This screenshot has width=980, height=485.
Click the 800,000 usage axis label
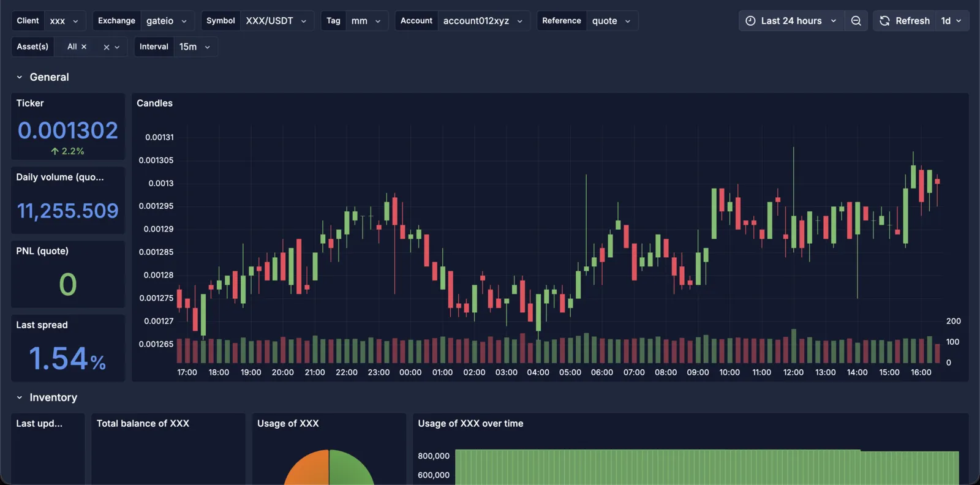[434, 456]
